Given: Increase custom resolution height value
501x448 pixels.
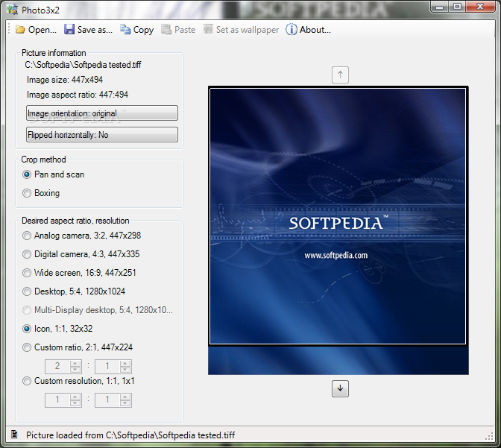Looking at the screenshot, I should coord(125,397).
